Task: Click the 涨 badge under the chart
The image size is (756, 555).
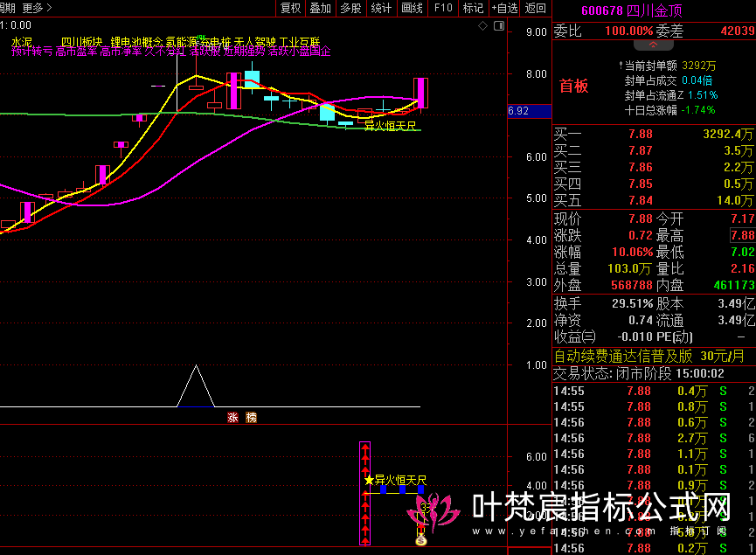Action: tap(232, 418)
